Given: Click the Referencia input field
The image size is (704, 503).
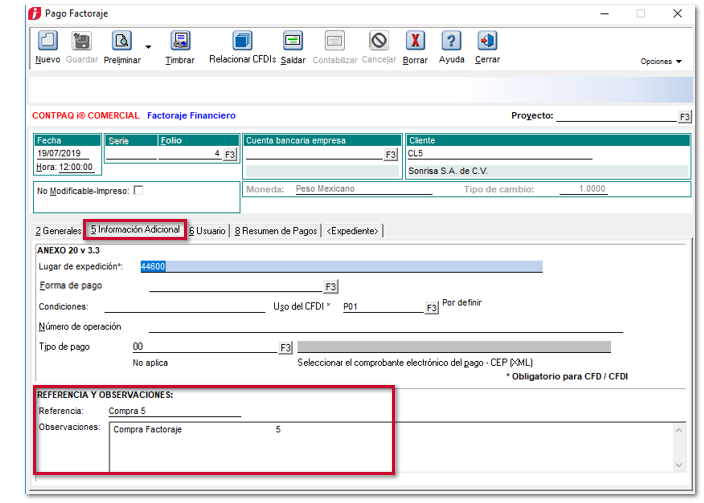Looking at the screenshot, I should tap(174, 410).
